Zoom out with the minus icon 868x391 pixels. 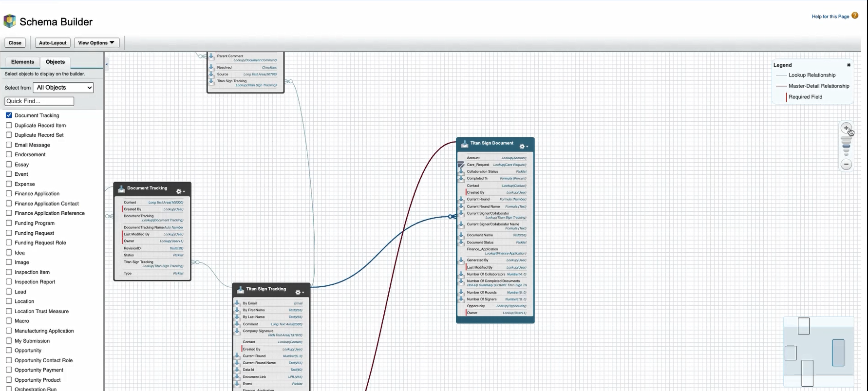[x=846, y=165]
